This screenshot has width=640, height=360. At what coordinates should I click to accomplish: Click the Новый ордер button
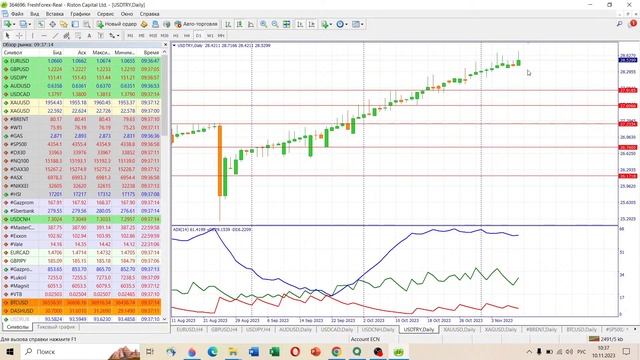click(117, 24)
